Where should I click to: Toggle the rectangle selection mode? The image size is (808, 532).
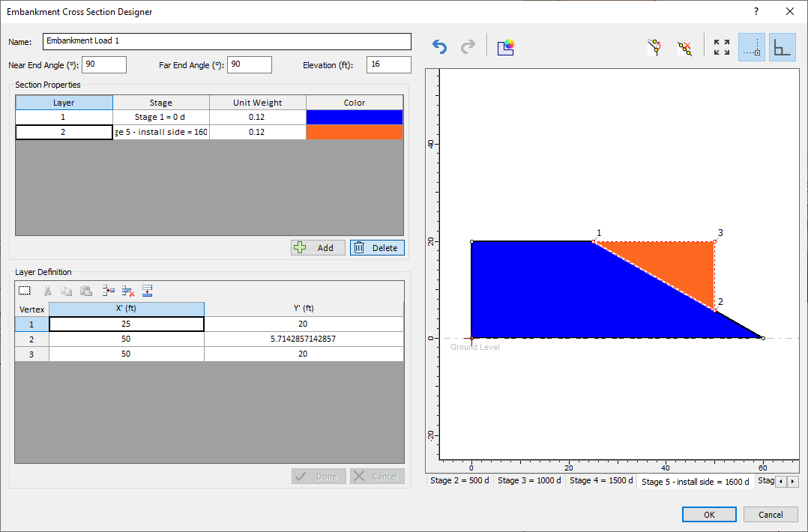click(24, 290)
